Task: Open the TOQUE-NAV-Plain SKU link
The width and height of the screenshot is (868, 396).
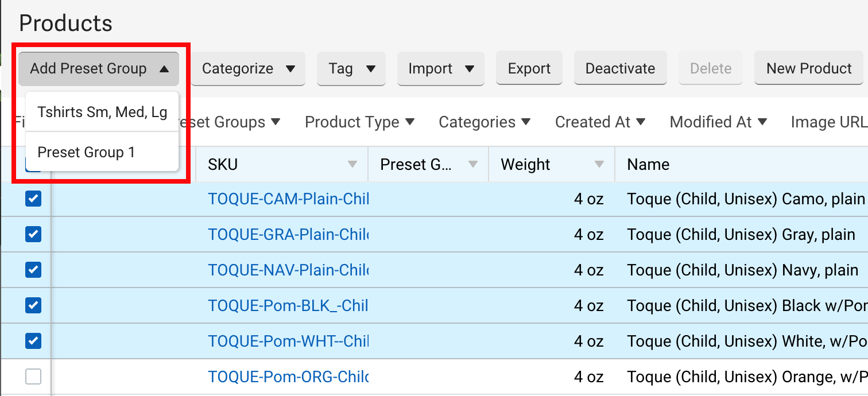Action: click(288, 270)
